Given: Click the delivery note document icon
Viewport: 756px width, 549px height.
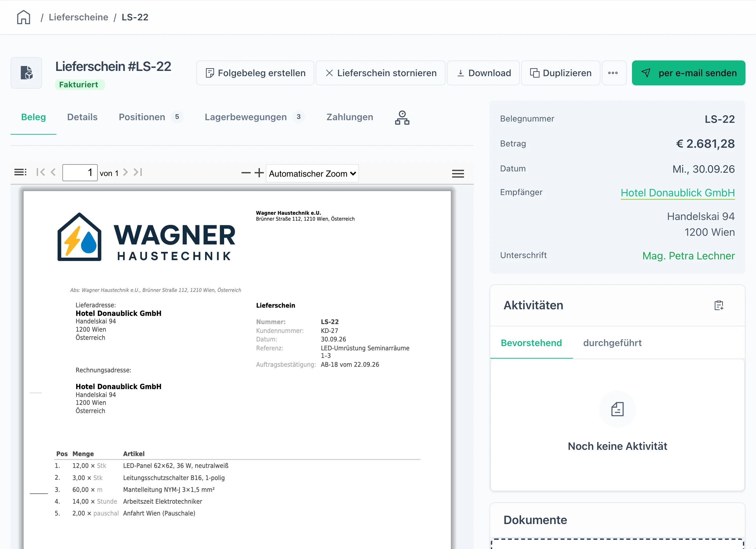Looking at the screenshot, I should click(26, 73).
